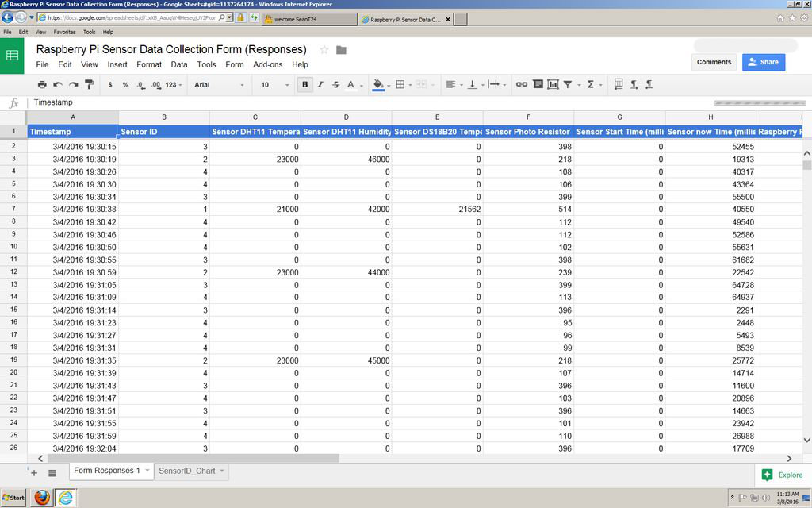
Task: Switch to the SensorID_Chart sheet tab
Action: click(187, 471)
